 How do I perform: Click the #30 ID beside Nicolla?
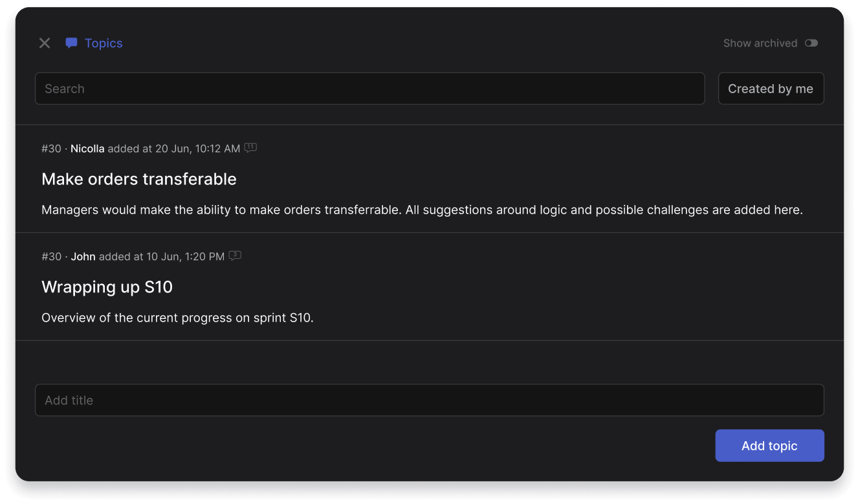[x=51, y=149]
